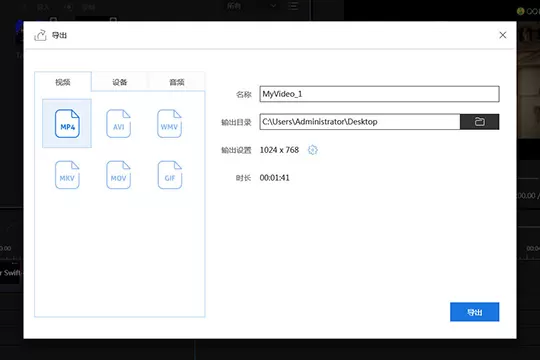Choose the MOV format icon

point(118,175)
